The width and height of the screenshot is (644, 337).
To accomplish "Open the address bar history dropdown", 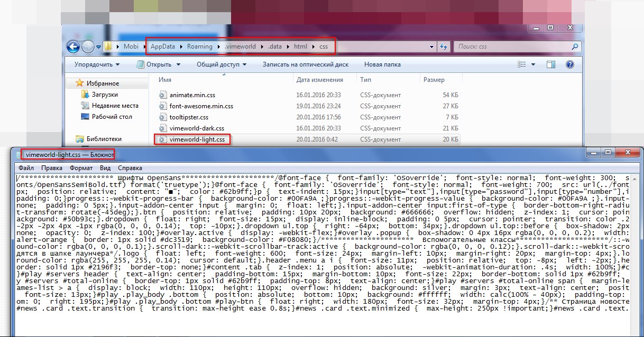I will click(x=431, y=46).
